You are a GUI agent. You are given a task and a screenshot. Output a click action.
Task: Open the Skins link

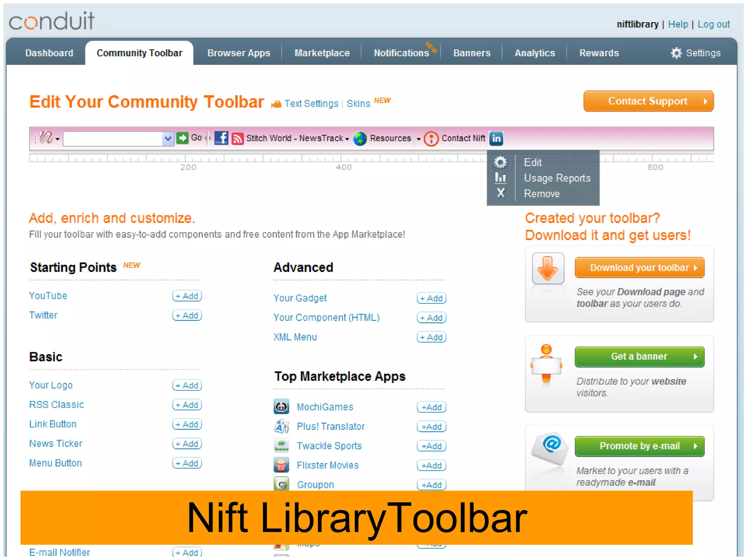pyautogui.click(x=358, y=104)
